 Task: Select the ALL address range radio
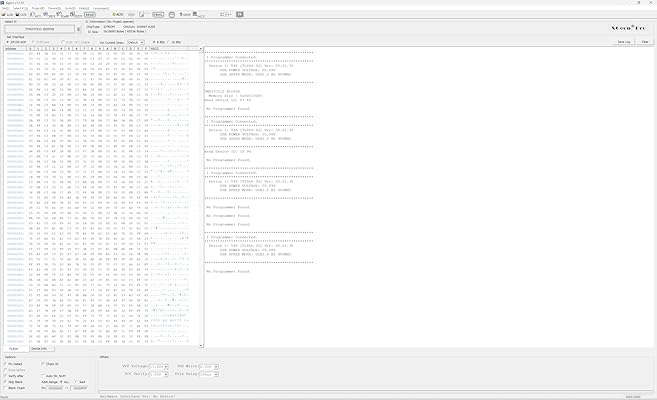[x=61, y=382]
